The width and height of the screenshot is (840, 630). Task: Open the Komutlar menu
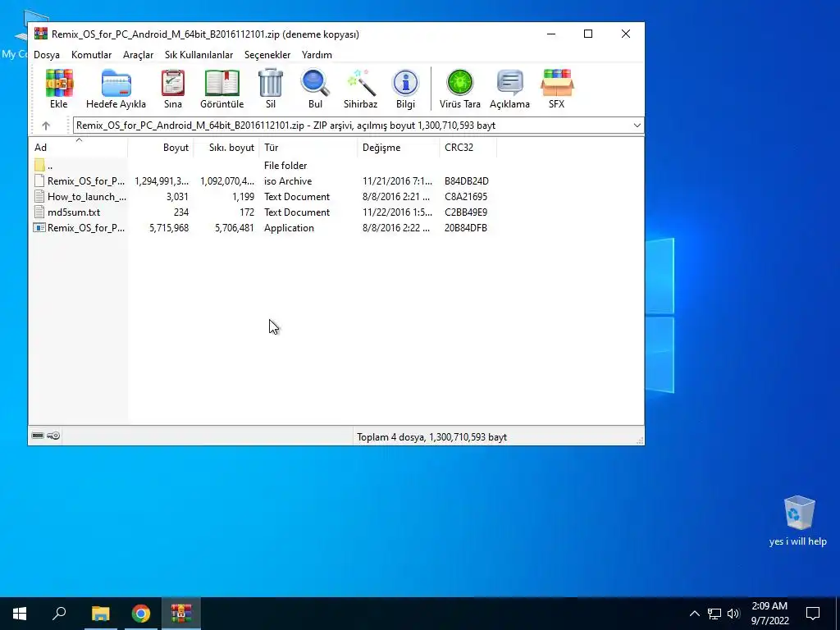click(x=92, y=55)
